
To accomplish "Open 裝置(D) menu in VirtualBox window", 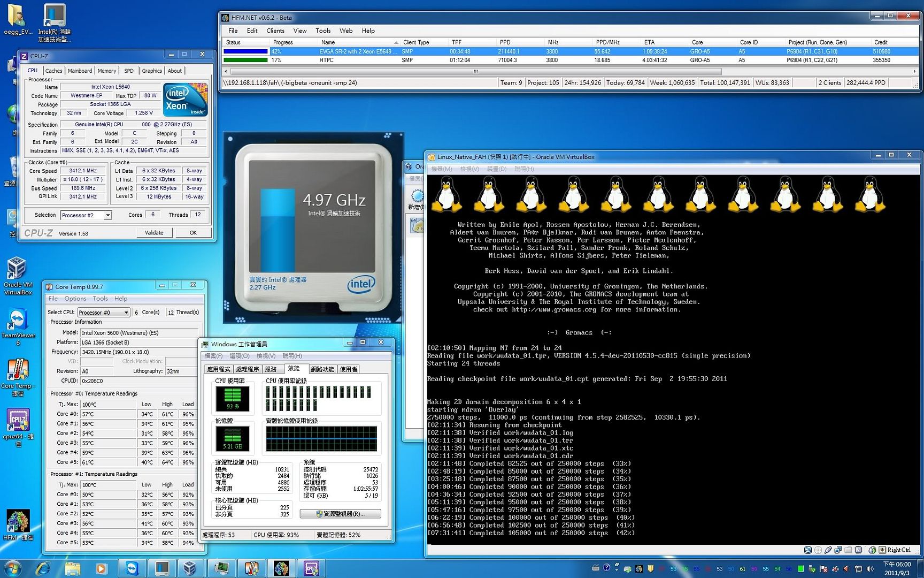I will pos(496,169).
